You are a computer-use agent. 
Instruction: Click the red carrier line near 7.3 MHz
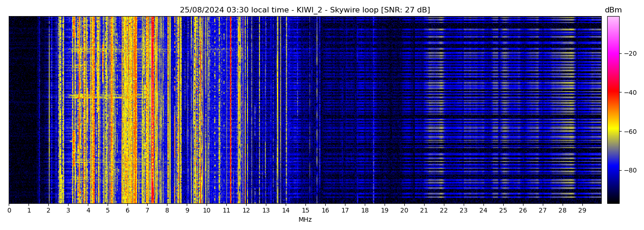(x=153, y=110)
